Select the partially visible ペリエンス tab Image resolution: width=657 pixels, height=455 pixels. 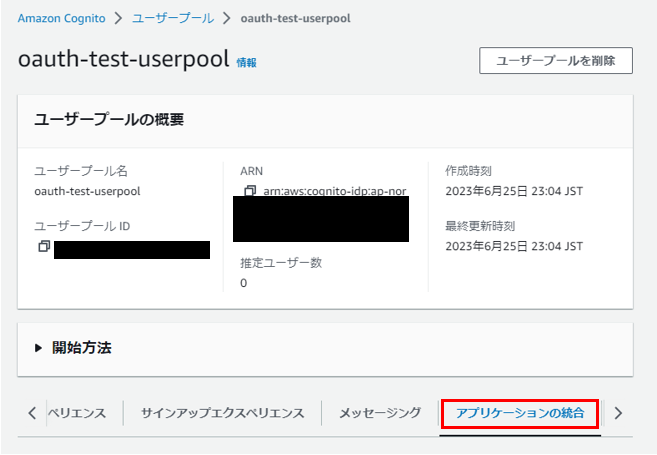tap(77, 413)
